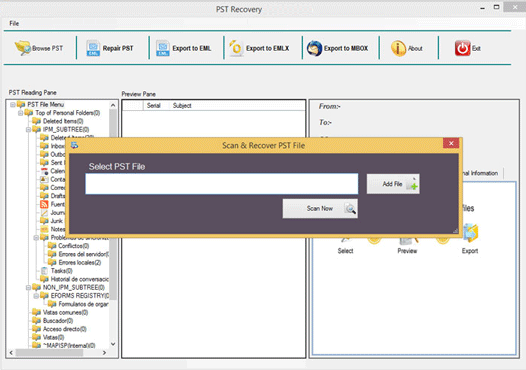The height and width of the screenshot is (370, 526).
Task: Minimize the PST Recovery window
Action: (x=482, y=8)
